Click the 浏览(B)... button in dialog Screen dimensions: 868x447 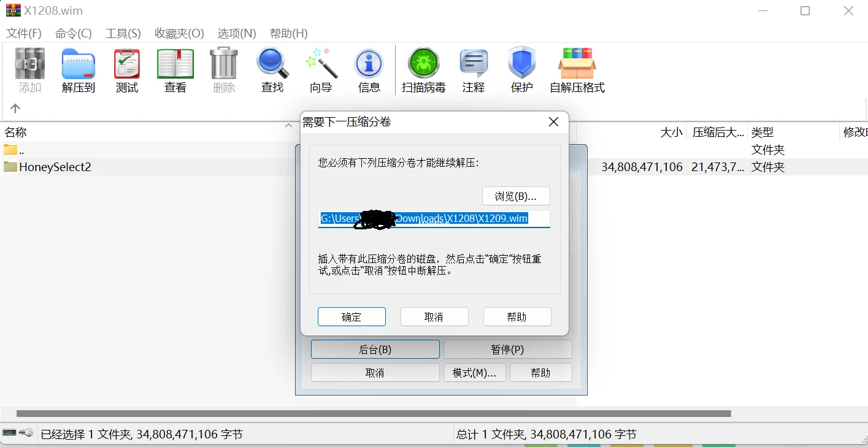(516, 196)
